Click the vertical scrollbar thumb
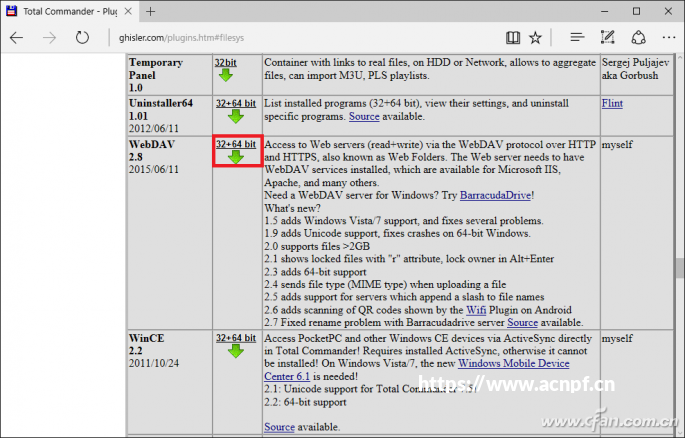The image size is (685, 438). (x=679, y=268)
